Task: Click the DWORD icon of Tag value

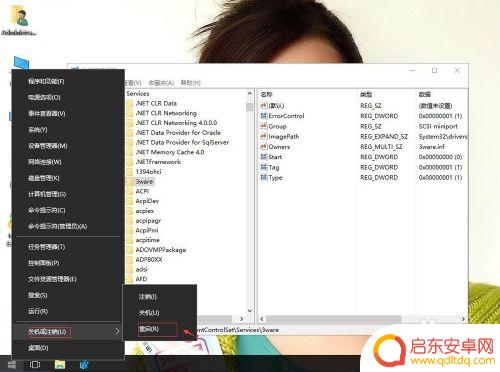Action: 264,167
